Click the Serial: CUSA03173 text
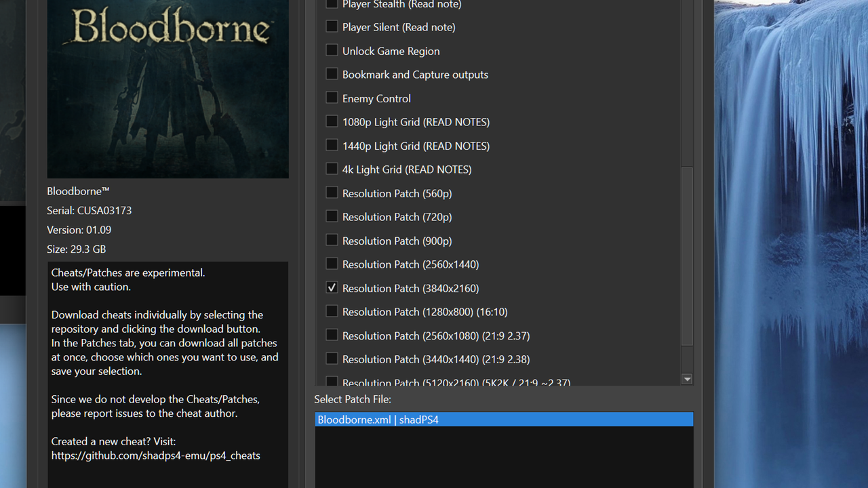 [89, 210]
